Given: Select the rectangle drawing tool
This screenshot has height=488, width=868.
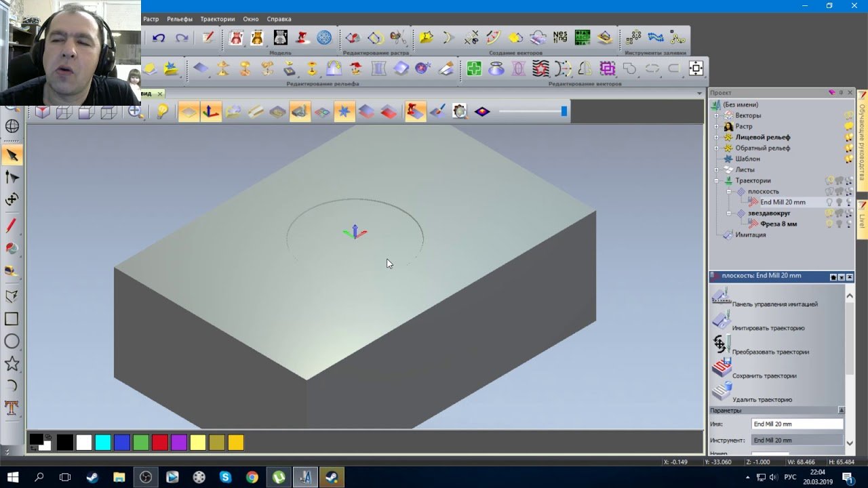Looking at the screenshot, I should 12,319.
